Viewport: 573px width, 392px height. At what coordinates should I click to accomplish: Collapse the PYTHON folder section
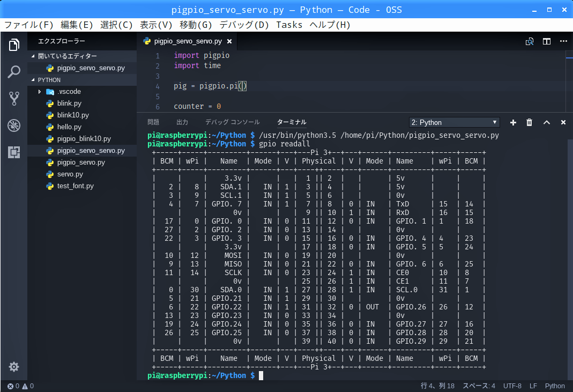click(82, 80)
